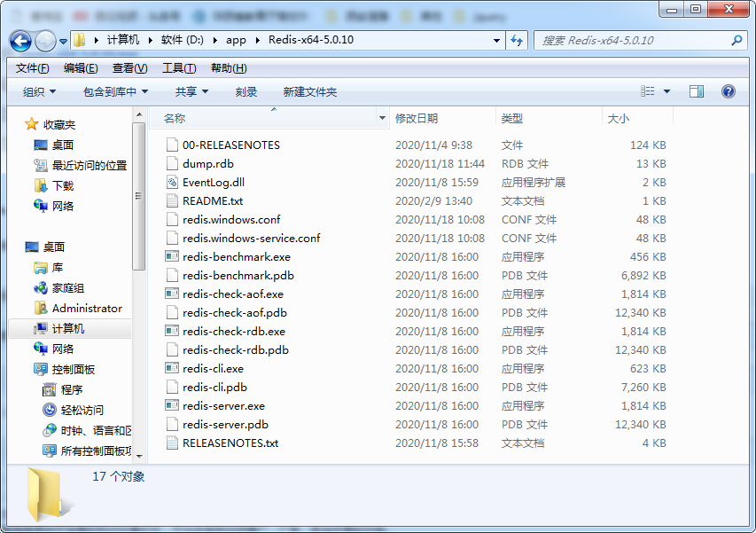Sort by the 修改日期 column header
The height and width of the screenshot is (533, 756).
(442, 118)
